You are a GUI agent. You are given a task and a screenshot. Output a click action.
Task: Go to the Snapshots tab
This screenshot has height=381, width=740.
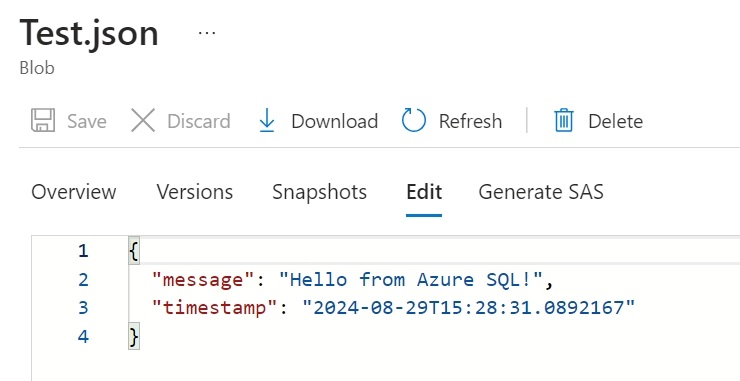coord(320,192)
